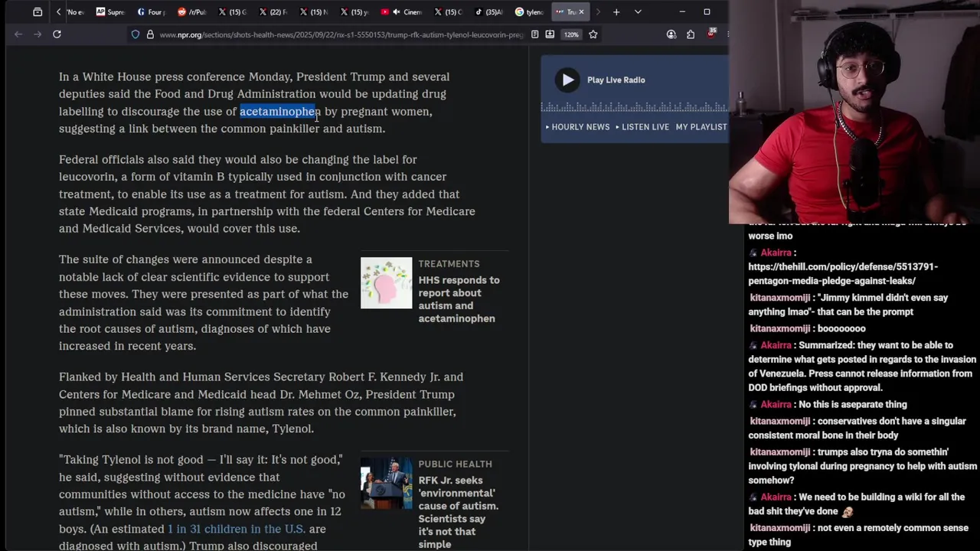980x551 pixels.
Task: Switch to the Reddit '/r/Pub' tab
Action: pyautogui.click(x=191, y=11)
